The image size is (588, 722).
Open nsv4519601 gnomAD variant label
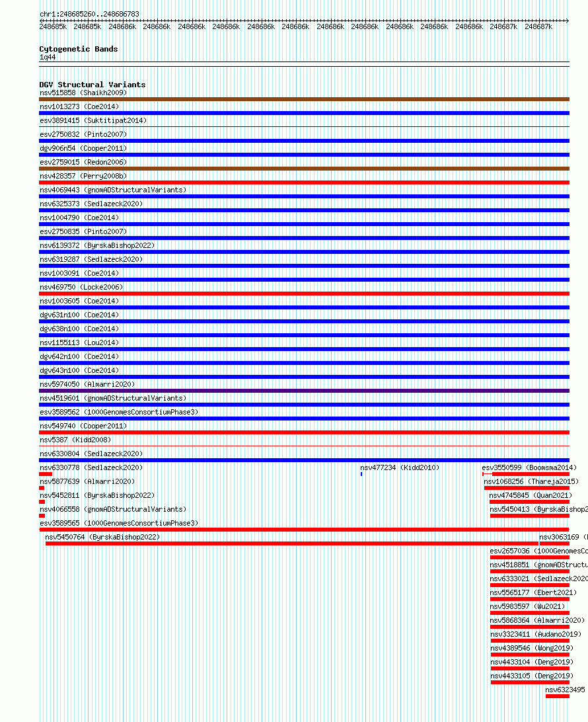[x=113, y=398]
